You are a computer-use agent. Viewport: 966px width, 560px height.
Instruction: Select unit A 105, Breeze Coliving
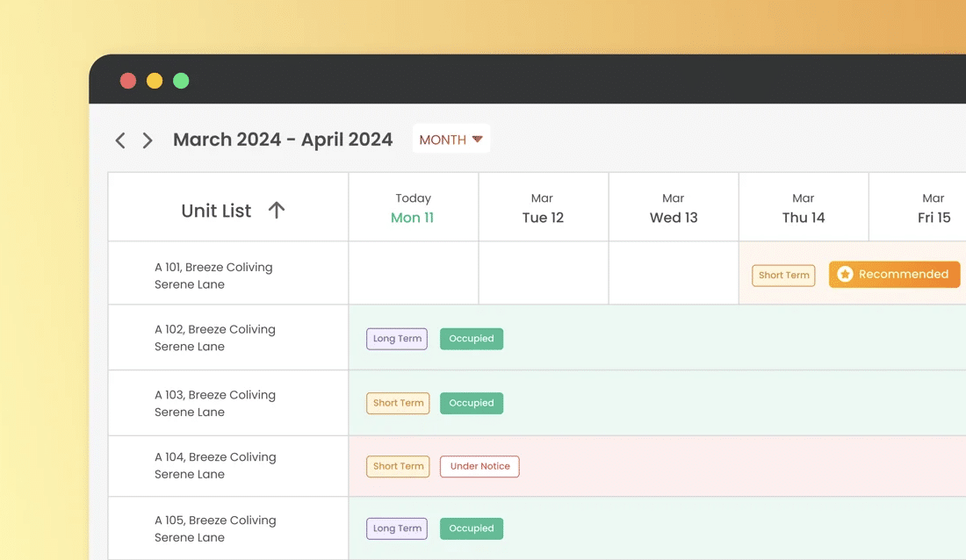point(215,528)
